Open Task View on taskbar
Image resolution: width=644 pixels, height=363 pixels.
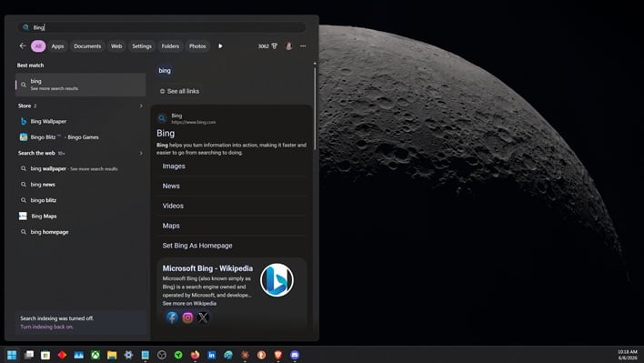[29, 355]
